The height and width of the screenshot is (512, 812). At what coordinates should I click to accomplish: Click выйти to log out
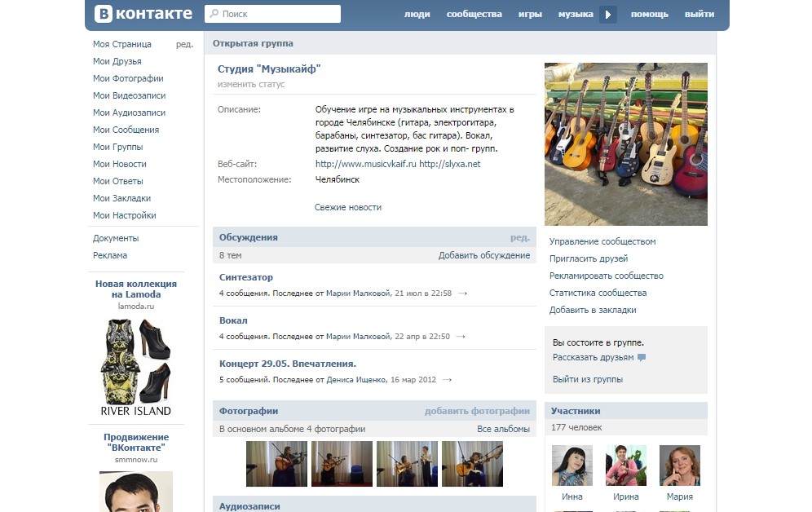click(699, 14)
